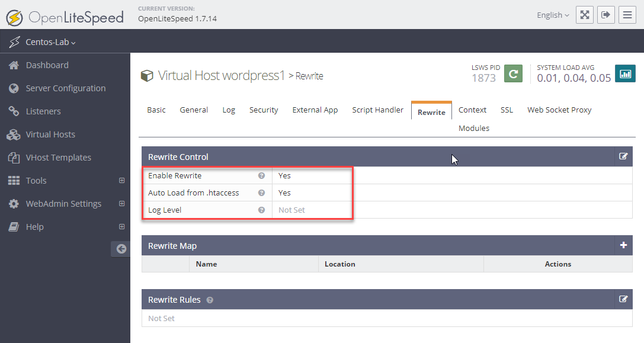
Task: Click the Virtual Hosts cubes icon
Action: click(x=14, y=134)
